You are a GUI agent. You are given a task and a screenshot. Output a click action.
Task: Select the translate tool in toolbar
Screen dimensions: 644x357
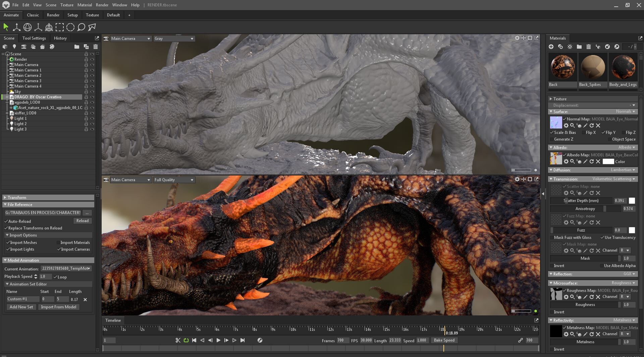click(16, 27)
